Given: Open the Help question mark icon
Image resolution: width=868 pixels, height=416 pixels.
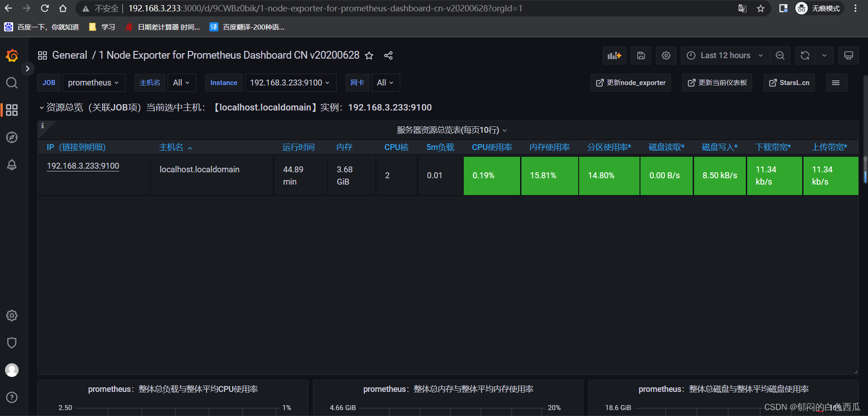Looking at the screenshot, I should pyautogui.click(x=12, y=397).
